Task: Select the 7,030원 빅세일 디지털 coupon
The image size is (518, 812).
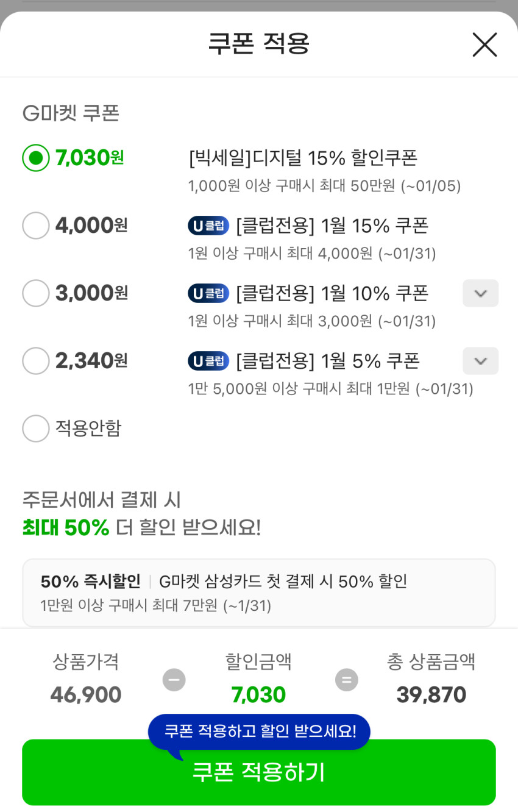Action: click(36, 158)
